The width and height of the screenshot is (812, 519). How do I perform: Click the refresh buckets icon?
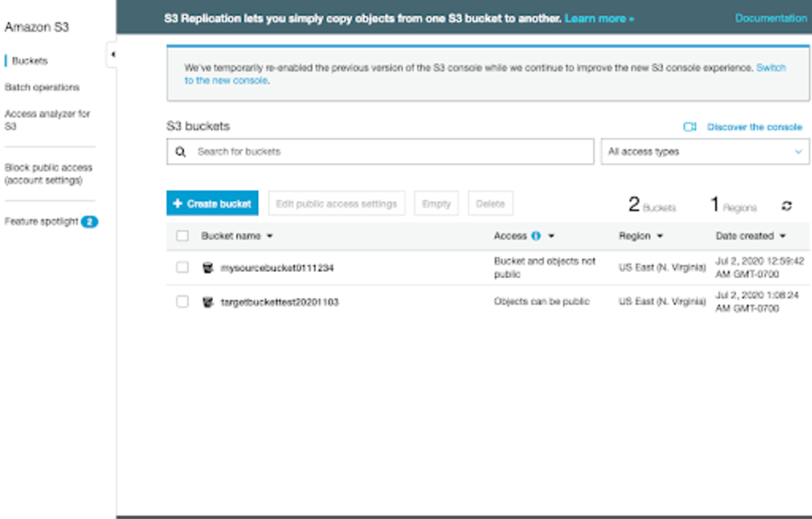(787, 206)
